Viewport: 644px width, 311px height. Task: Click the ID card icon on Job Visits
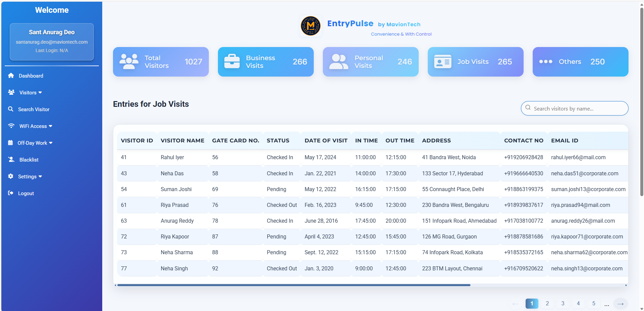pyautogui.click(x=443, y=62)
